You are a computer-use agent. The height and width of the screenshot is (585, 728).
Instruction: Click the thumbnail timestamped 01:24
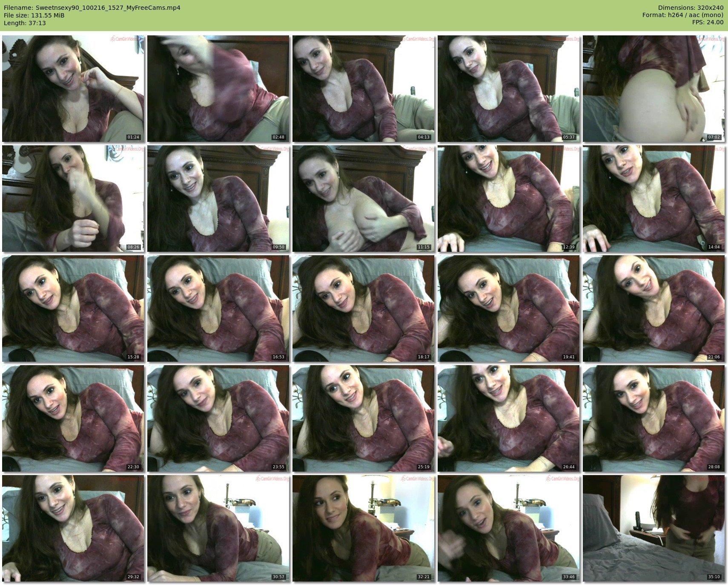click(73, 89)
